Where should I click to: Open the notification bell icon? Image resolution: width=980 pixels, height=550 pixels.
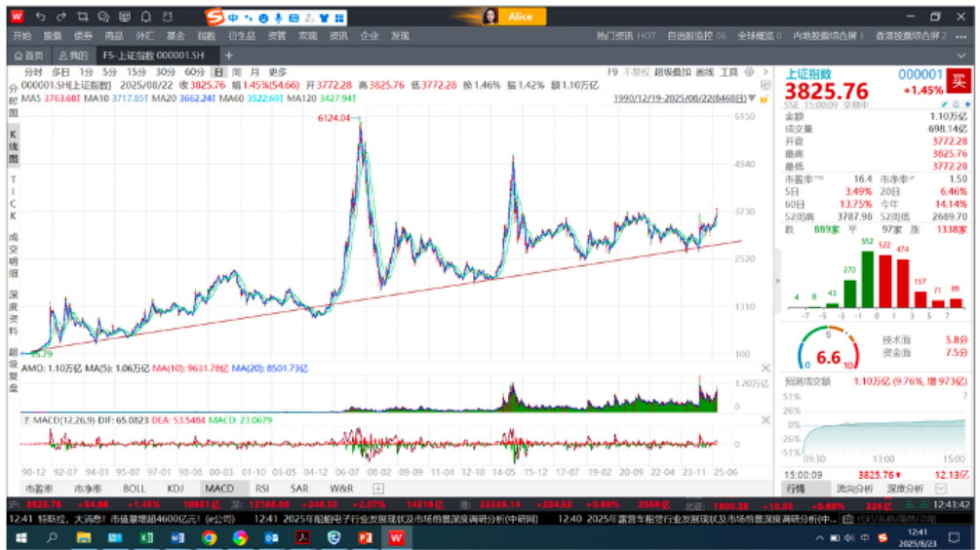[146, 17]
